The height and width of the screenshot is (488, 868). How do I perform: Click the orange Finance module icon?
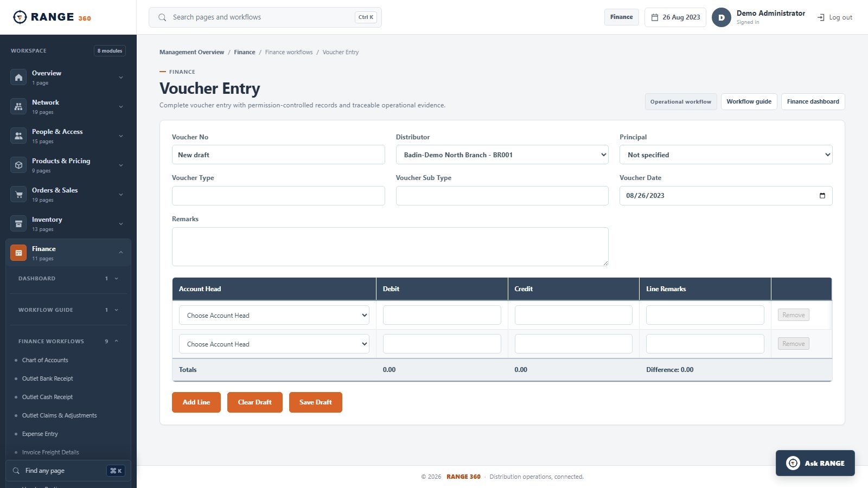coord(18,253)
